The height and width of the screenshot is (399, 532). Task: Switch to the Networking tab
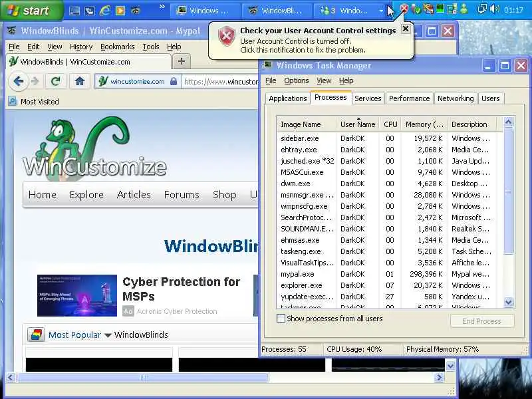[456, 98]
